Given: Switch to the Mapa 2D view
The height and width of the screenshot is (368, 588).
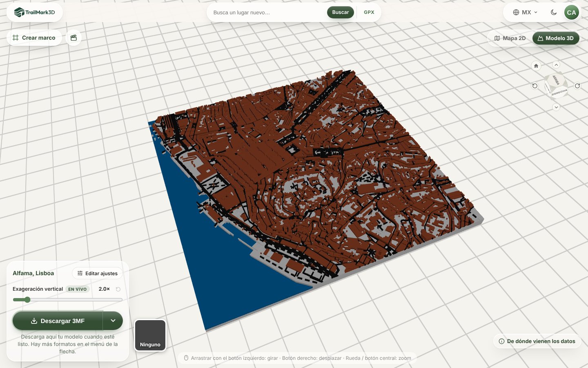Looking at the screenshot, I should pos(510,38).
